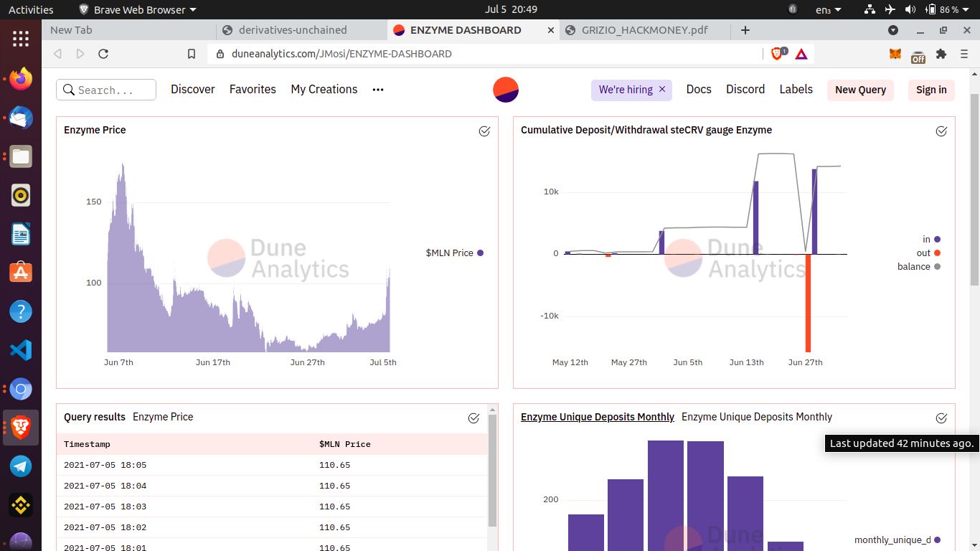Image resolution: width=980 pixels, height=551 pixels.
Task: Open the Brave main menu
Action: click(963, 54)
